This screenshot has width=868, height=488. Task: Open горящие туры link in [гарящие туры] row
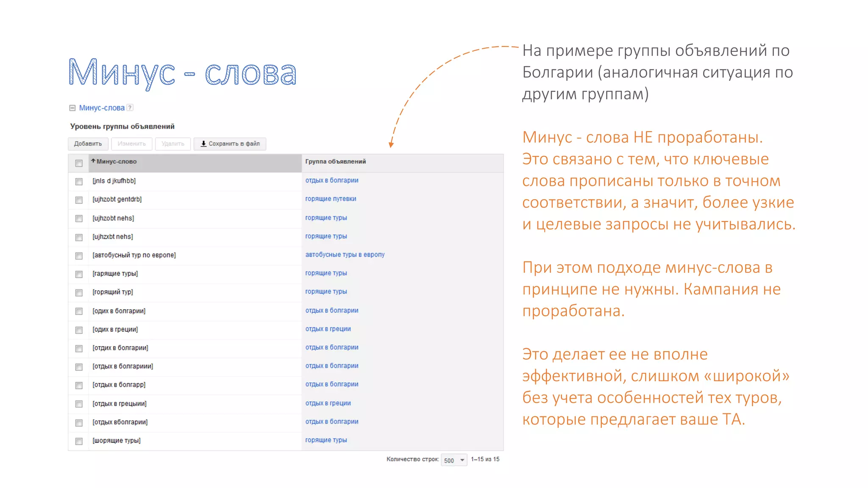[x=326, y=273]
